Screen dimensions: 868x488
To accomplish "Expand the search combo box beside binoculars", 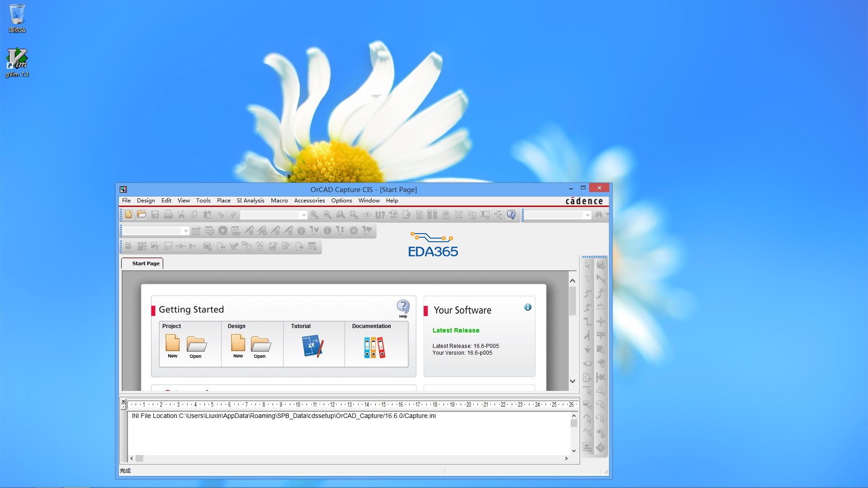I will point(587,215).
